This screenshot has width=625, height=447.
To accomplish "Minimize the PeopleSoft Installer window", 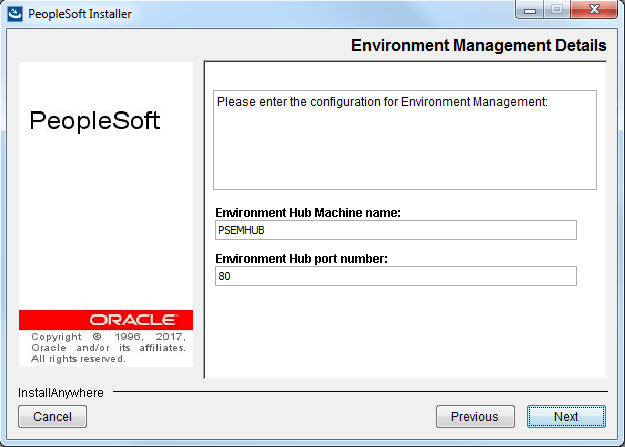I will pyautogui.click(x=530, y=10).
